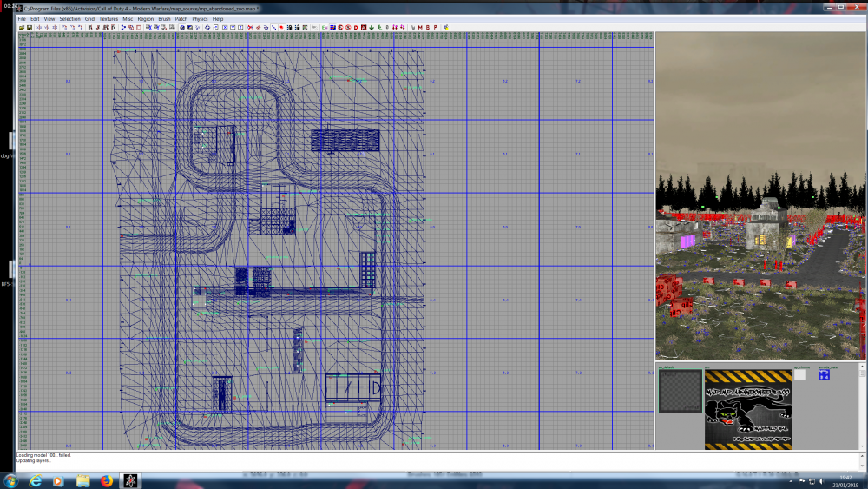Open the Selection menu
The height and width of the screenshot is (489, 868).
(70, 18)
